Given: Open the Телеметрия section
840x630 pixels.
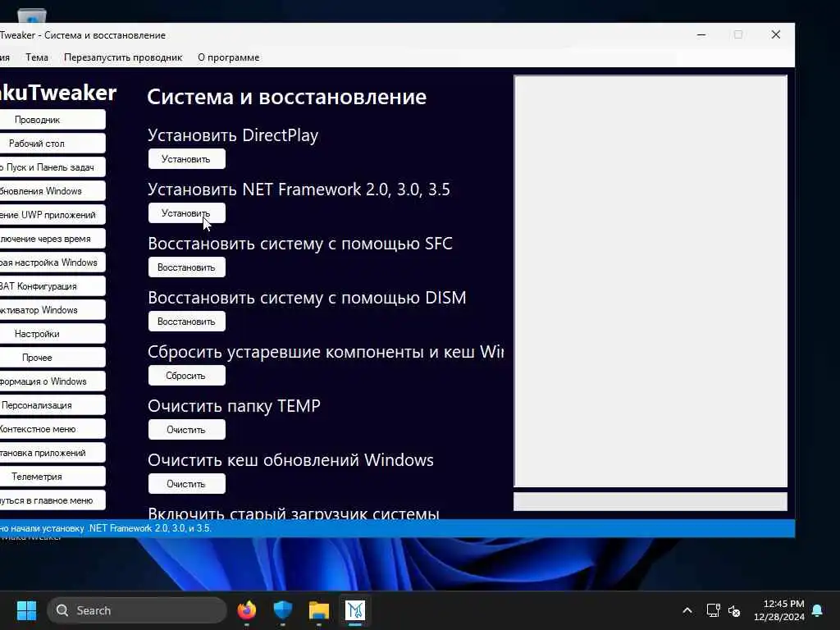Looking at the screenshot, I should point(52,477).
